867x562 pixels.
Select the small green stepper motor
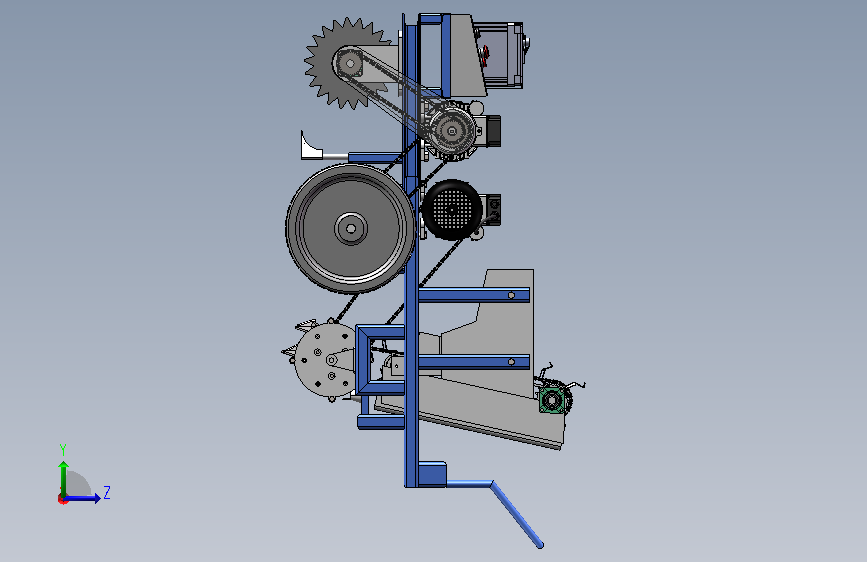coord(553,399)
